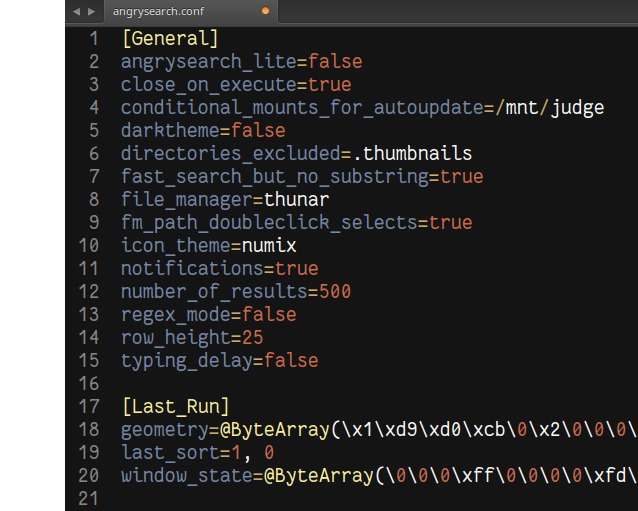Image resolution: width=638 pixels, height=511 pixels.
Task: Click the orange unsaved dot on tab
Action: click(x=265, y=11)
